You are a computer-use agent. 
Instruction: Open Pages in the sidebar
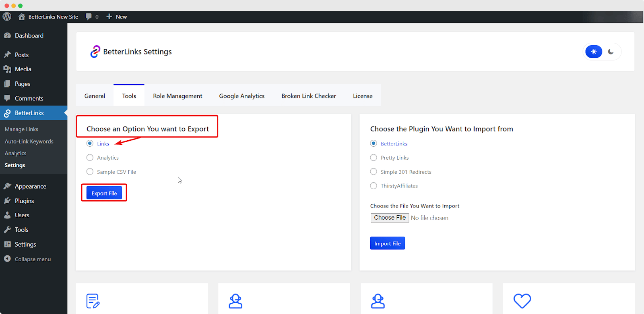pos(33,84)
